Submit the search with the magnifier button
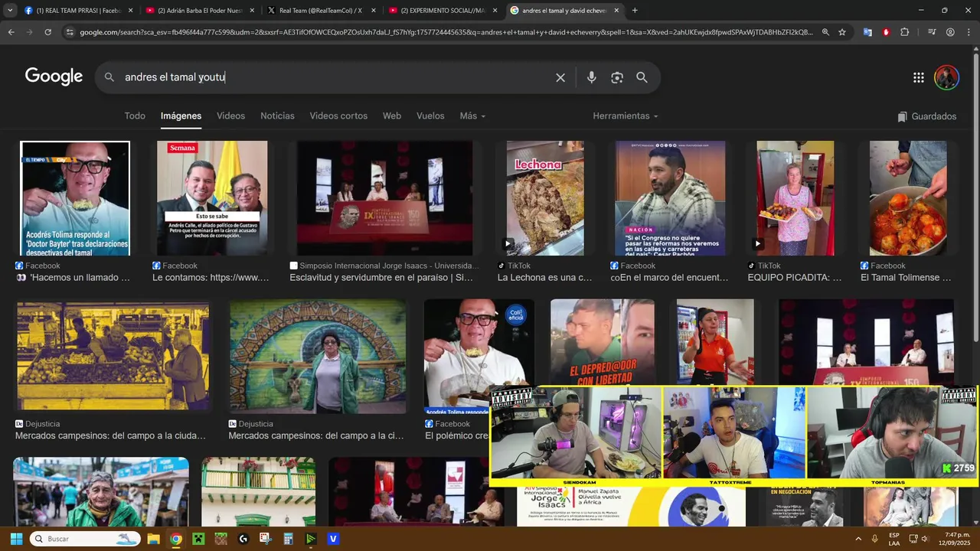This screenshot has height=551, width=980. coord(642,77)
